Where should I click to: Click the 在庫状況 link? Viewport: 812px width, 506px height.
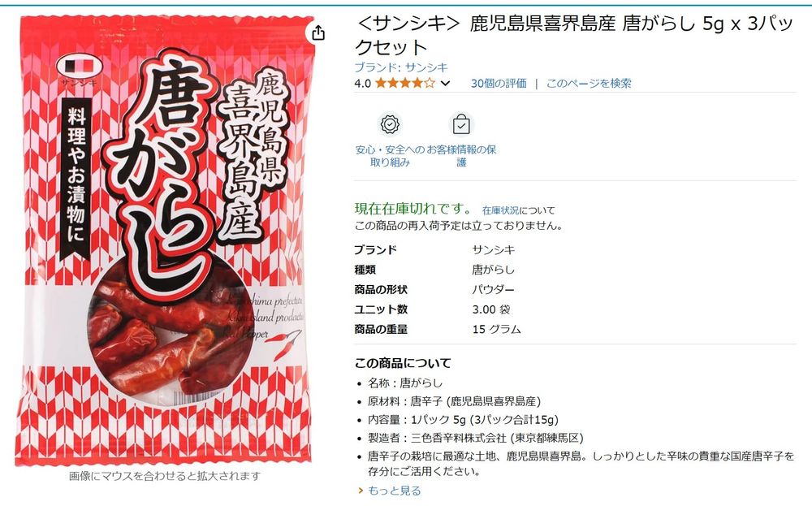point(500,210)
